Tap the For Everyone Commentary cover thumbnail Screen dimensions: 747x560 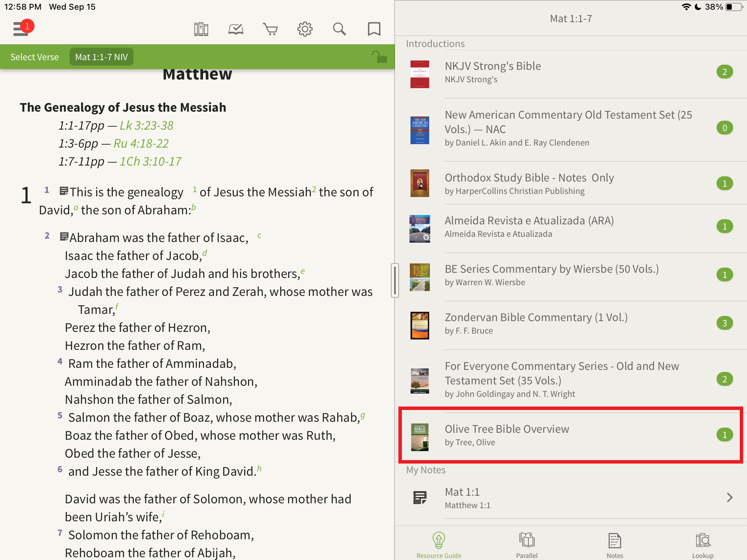click(x=419, y=381)
